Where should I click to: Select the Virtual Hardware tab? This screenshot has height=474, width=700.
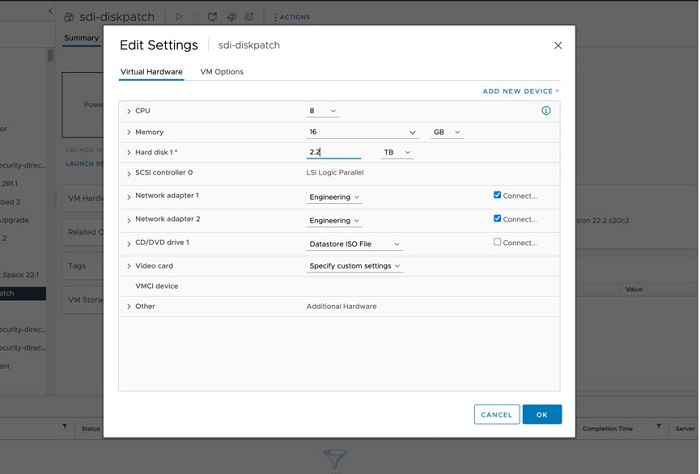pyautogui.click(x=151, y=72)
